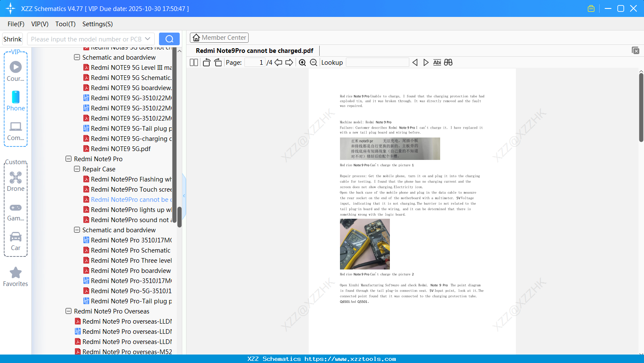Close all tabs with the top-right icon

coord(636,50)
